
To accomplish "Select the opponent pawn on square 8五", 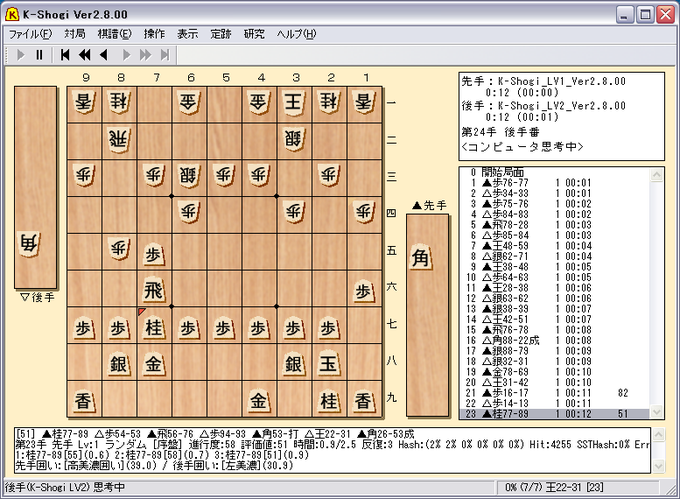I will pyautogui.click(x=118, y=249).
